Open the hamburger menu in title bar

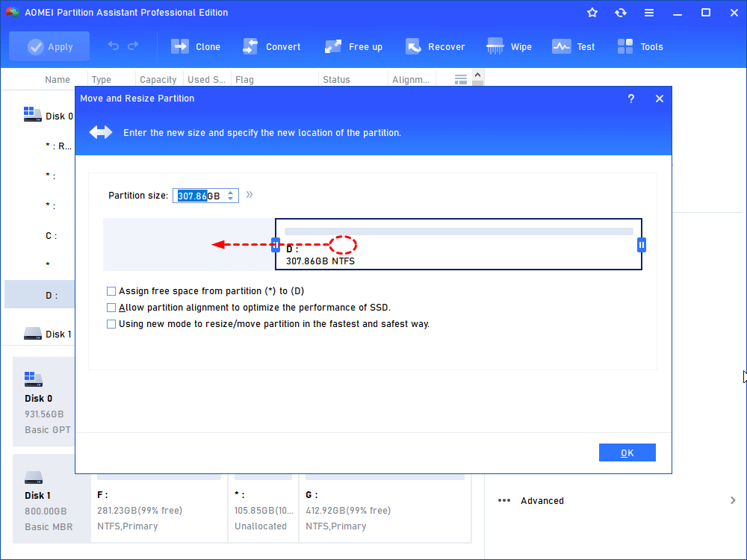[649, 13]
